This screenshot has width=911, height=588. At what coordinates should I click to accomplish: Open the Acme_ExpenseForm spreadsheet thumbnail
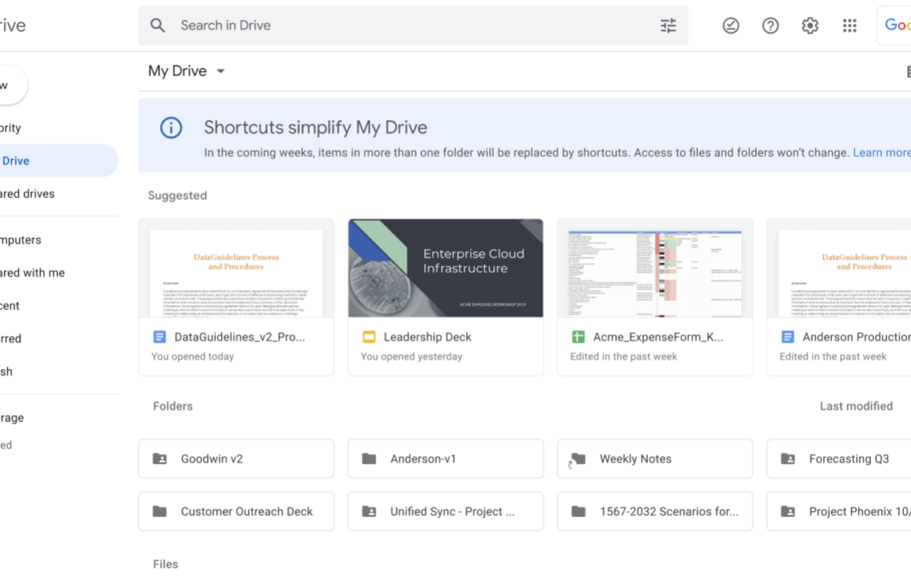[654, 268]
